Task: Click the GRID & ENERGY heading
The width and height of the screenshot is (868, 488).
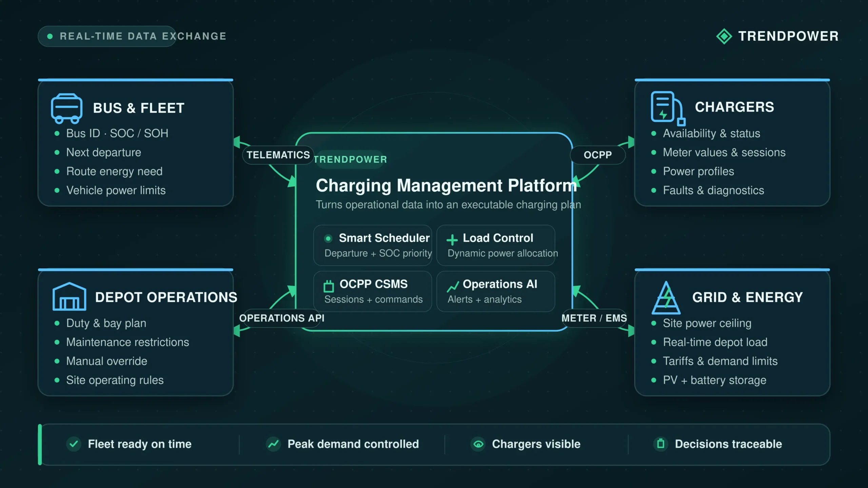Action: [x=748, y=297]
